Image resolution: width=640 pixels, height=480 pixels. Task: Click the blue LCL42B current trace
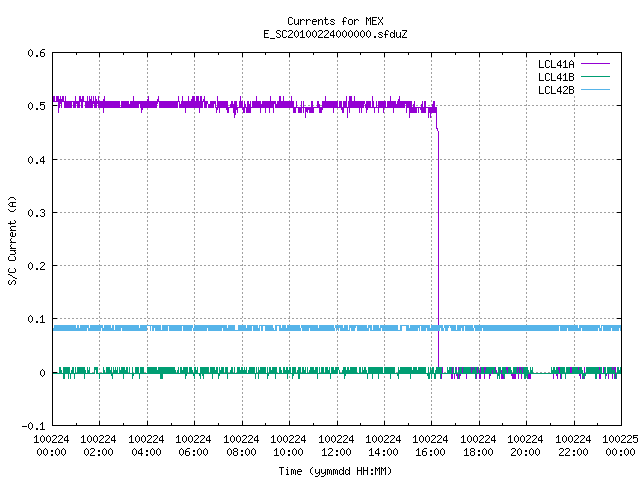337,328
